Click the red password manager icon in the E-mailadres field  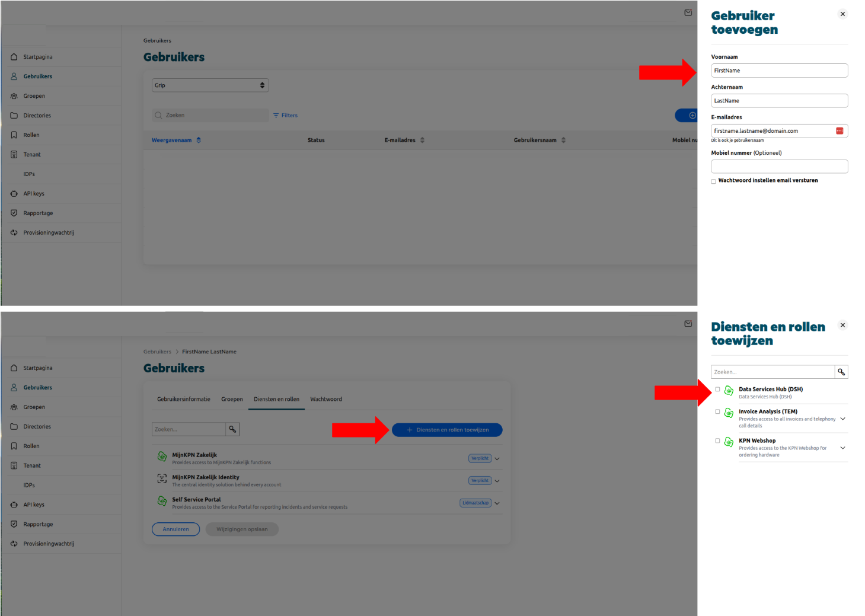coord(840,130)
